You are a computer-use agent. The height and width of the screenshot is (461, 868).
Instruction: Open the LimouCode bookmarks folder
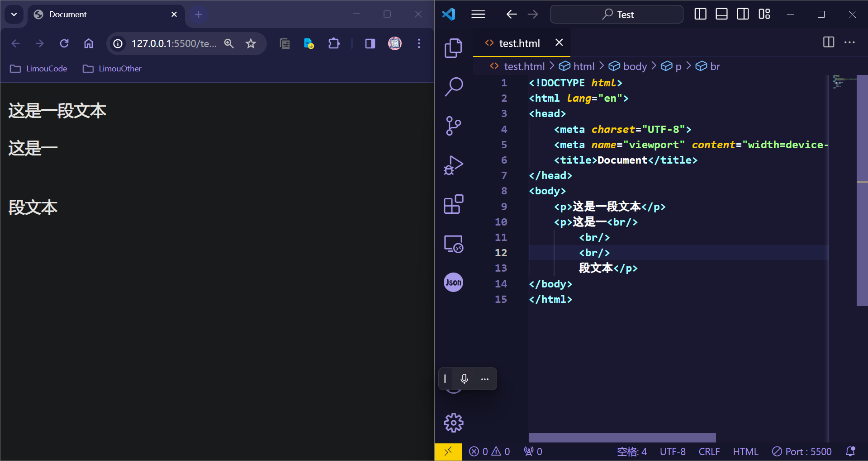[39, 69]
